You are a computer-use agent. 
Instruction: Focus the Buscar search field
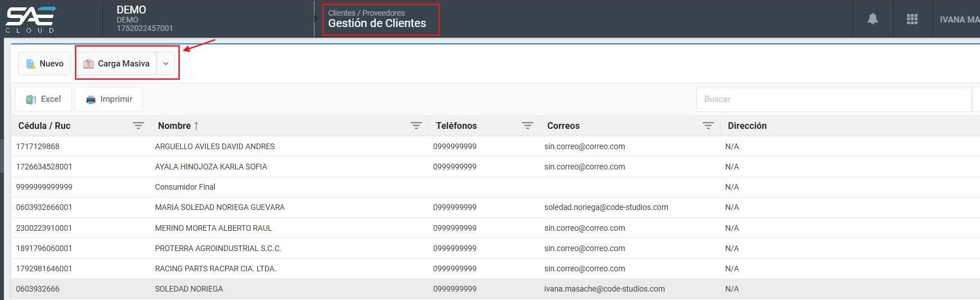tap(833, 99)
